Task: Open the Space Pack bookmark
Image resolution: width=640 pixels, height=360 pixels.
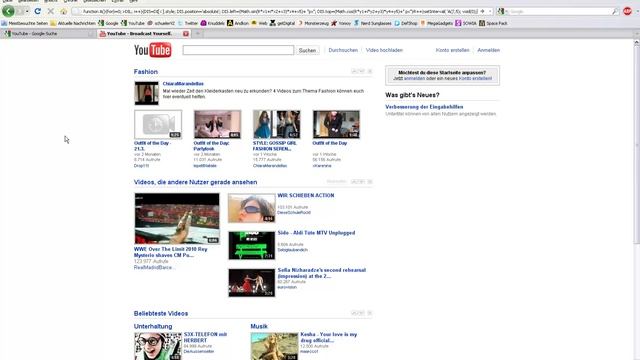Action: (x=493, y=23)
